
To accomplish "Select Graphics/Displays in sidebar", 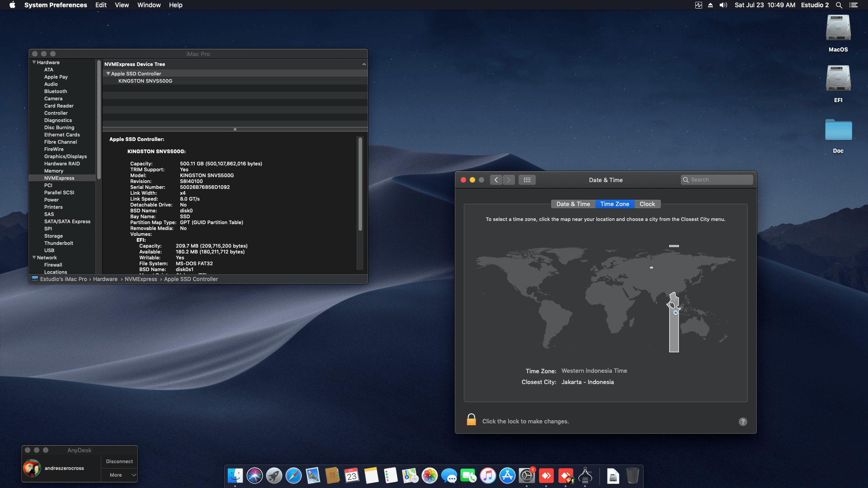I will click(x=65, y=156).
